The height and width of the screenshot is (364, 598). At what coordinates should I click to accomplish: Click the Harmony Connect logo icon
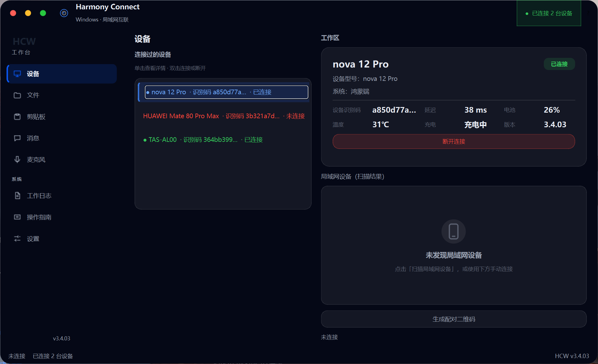64,13
